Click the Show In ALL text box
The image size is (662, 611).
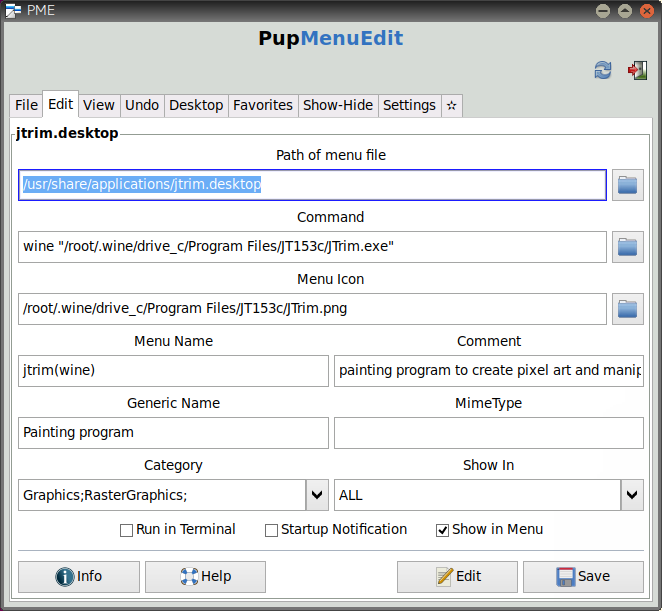(478, 495)
